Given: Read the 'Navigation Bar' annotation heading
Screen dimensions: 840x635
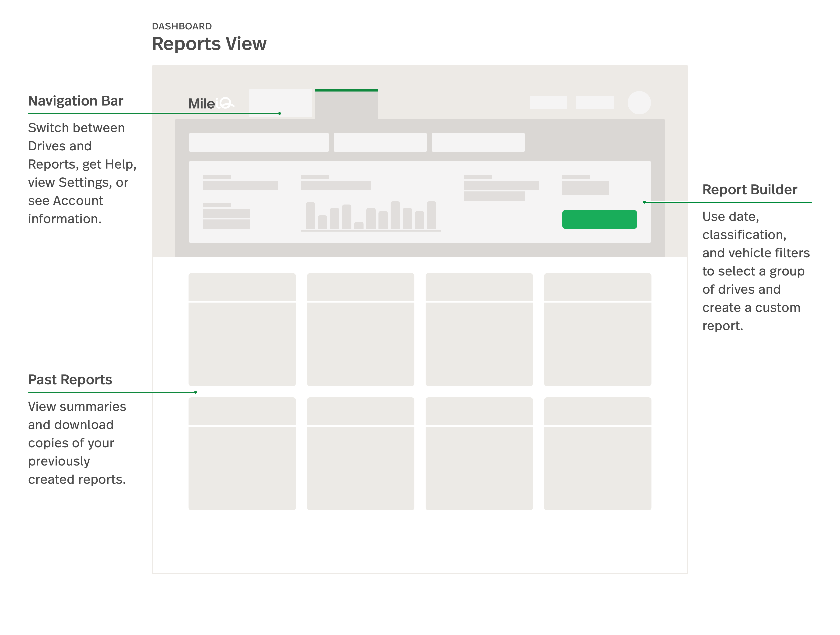Looking at the screenshot, I should coord(76,101).
